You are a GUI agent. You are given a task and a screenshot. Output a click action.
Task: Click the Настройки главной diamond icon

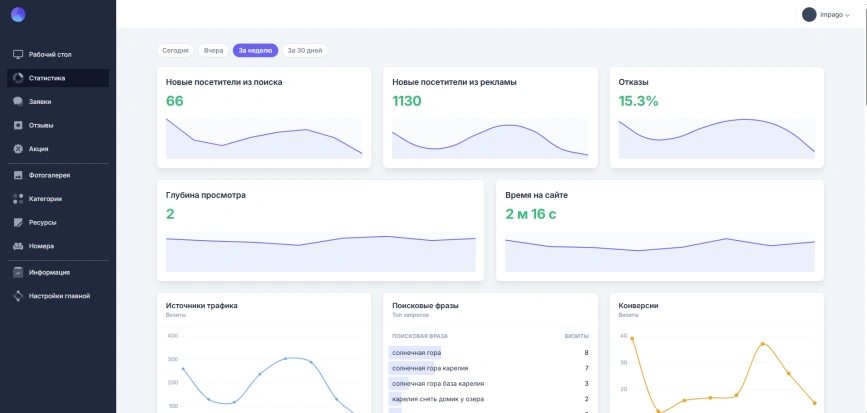18,296
